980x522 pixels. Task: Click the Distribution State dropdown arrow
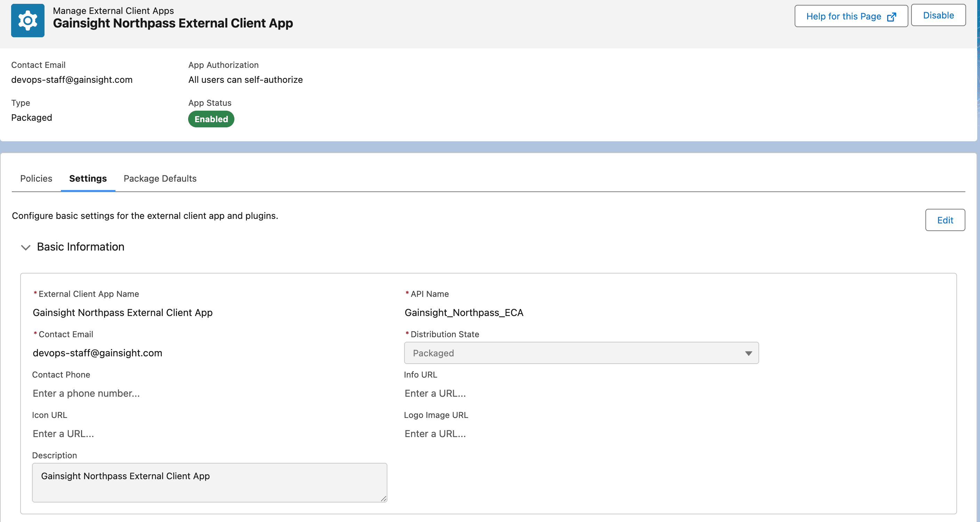click(748, 353)
